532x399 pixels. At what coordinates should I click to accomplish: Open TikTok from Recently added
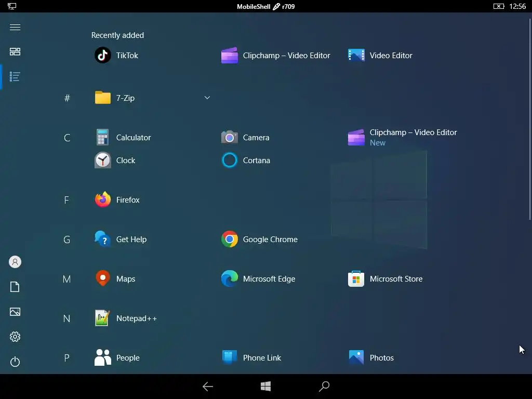(116, 55)
